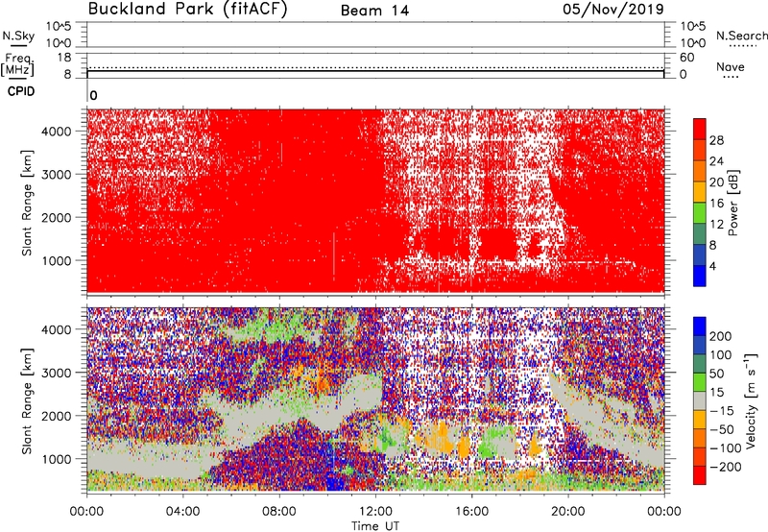
Task: Click the date '05/Nov/2019'
Action: (613, 9)
